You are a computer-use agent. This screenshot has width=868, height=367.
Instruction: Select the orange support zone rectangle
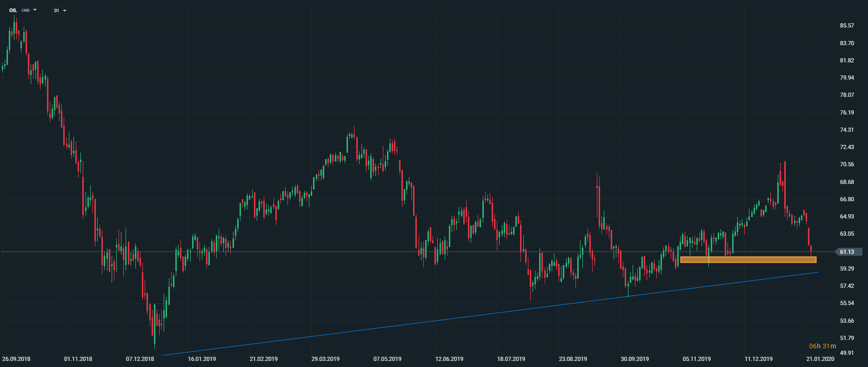748,260
